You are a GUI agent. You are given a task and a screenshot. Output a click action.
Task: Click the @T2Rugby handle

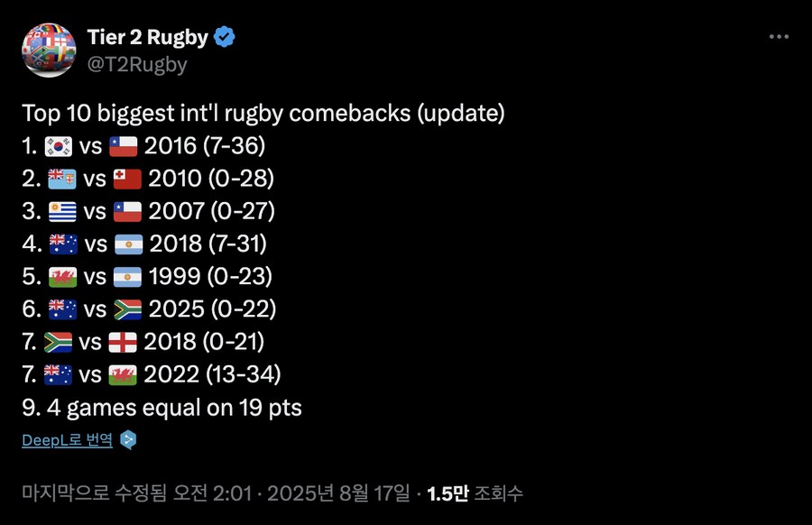(x=138, y=64)
